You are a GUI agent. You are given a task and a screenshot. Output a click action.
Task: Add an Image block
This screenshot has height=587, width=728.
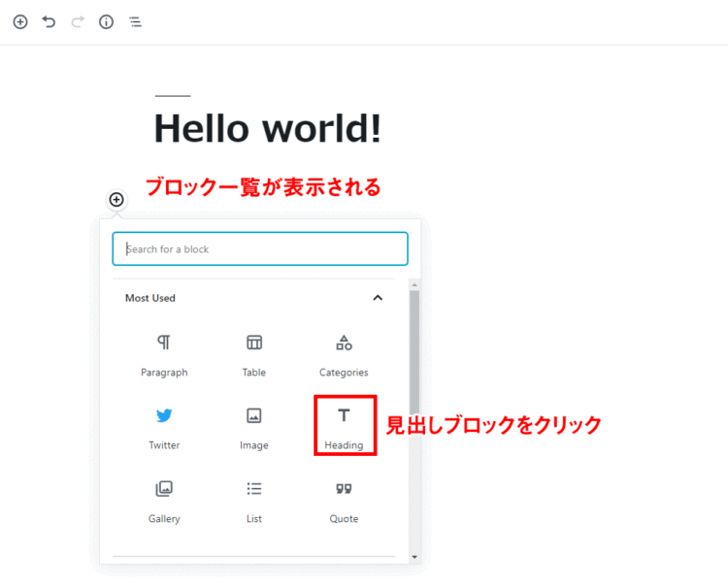254,428
